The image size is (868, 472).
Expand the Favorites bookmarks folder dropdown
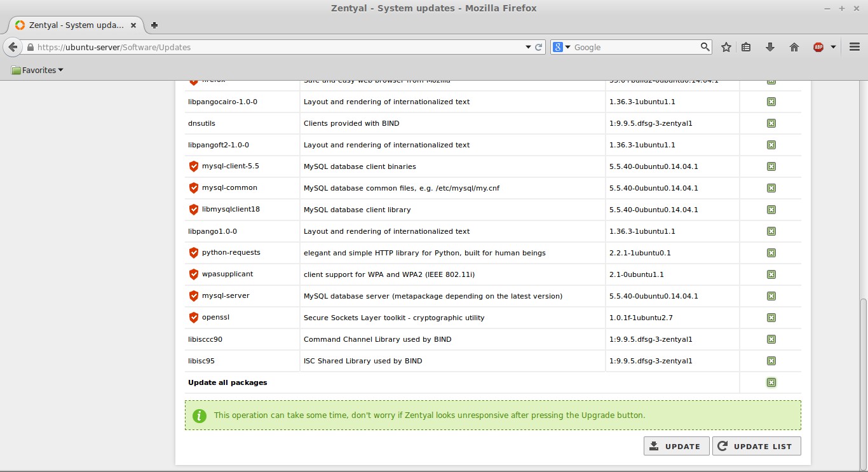coord(37,71)
